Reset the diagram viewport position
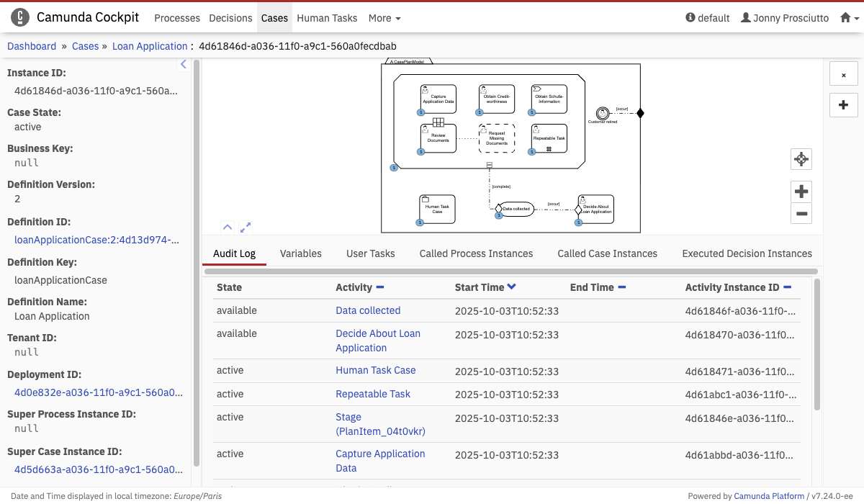 801,159
